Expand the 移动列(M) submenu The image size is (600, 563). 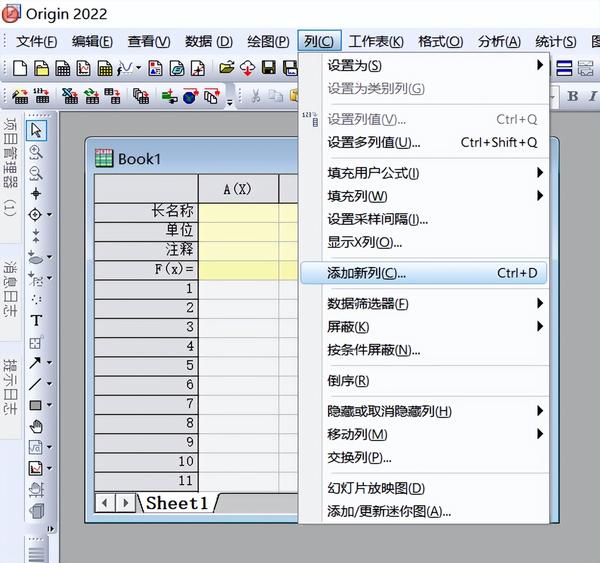424,434
